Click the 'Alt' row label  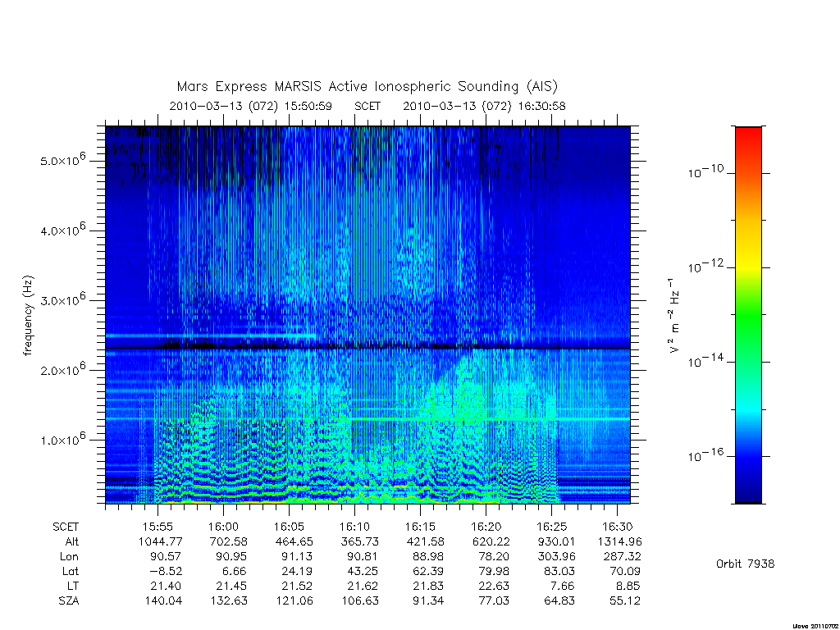(72, 541)
